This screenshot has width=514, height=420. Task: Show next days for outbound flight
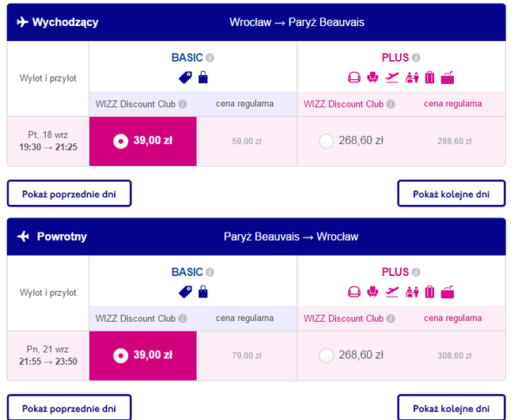(x=451, y=193)
